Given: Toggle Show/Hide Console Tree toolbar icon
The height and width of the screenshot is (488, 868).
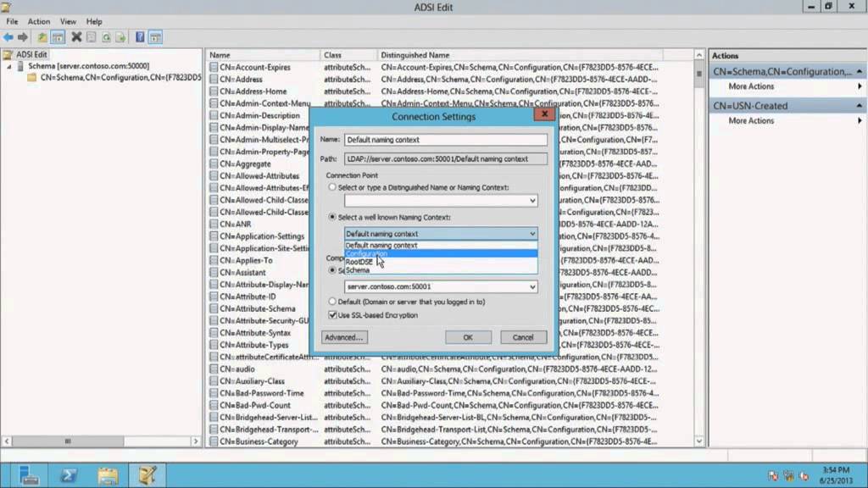Looking at the screenshot, I should [x=58, y=37].
